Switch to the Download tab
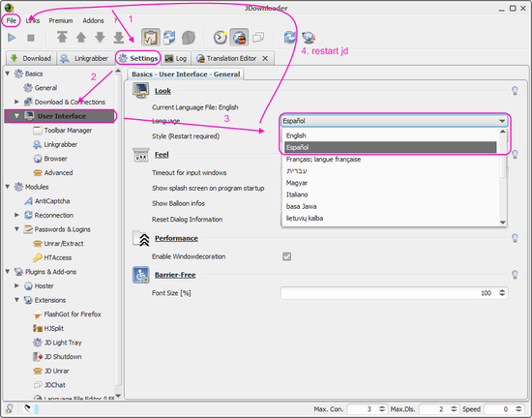The image size is (532, 418). coord(31,58)
